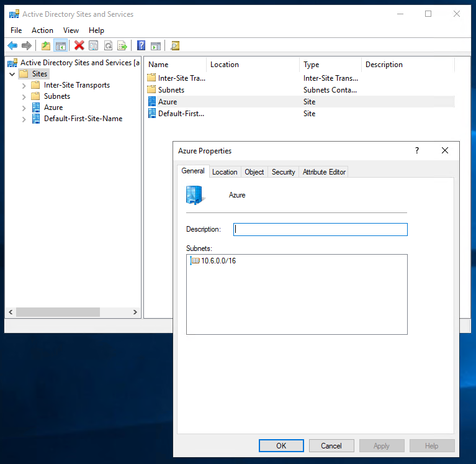Select the General tab
This screenshot has width=476, height=464.
pos(193,171)
